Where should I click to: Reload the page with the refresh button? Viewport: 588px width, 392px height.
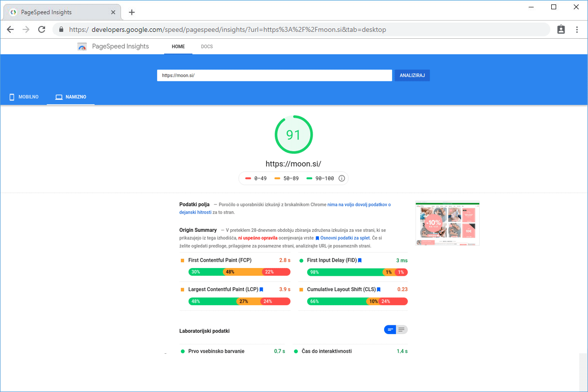point(42,29)
